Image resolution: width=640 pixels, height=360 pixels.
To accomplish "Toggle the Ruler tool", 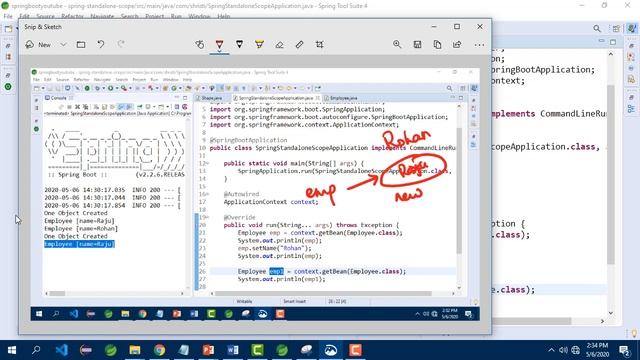I will pos(299,44).
